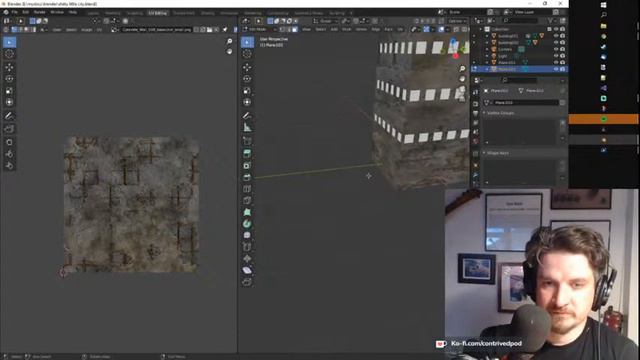Select the Annotate tool in UV editor toolbar

pyautogui.click(x=9, y=116)
